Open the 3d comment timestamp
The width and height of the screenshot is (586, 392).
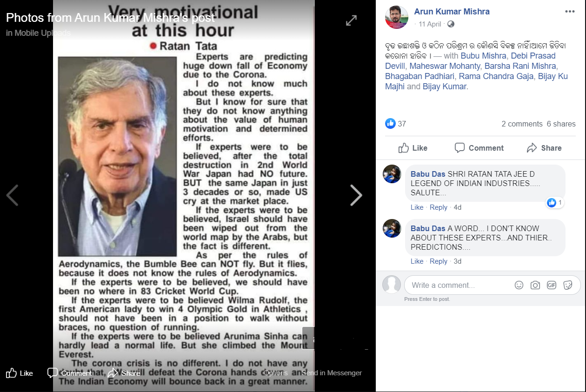458,261
